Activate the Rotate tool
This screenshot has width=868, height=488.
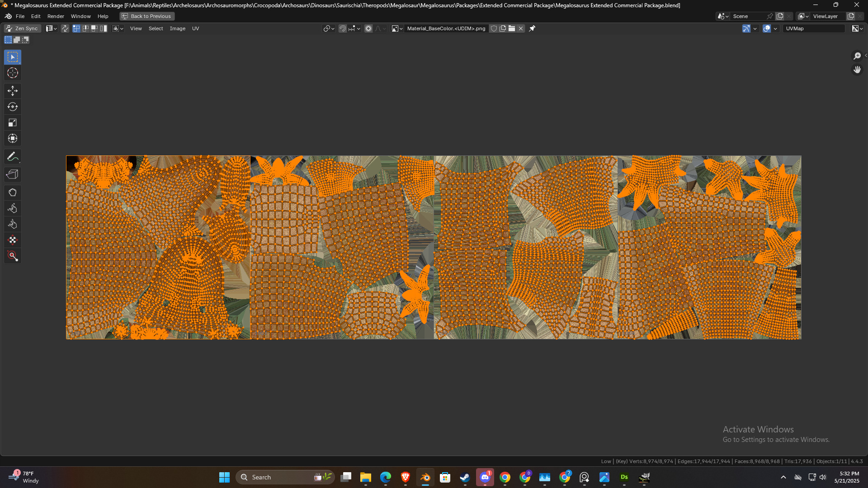pos(13,107)
